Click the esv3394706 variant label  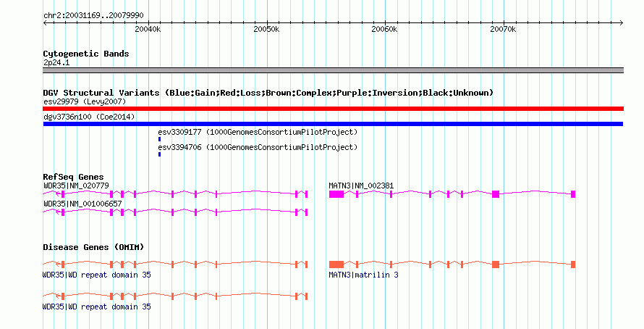pyautogui.click(x=258, y=147)
